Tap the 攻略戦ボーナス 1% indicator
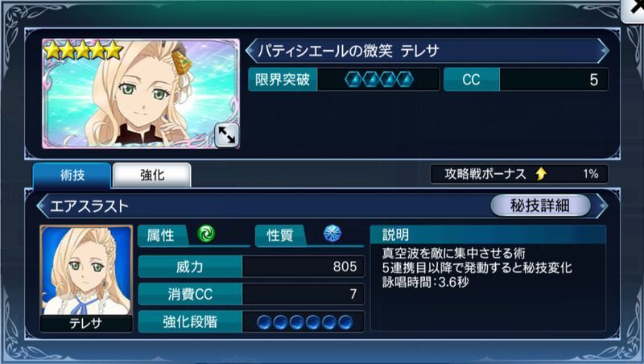Viewport: 644px width, 364px height. [x=519, y=174]
